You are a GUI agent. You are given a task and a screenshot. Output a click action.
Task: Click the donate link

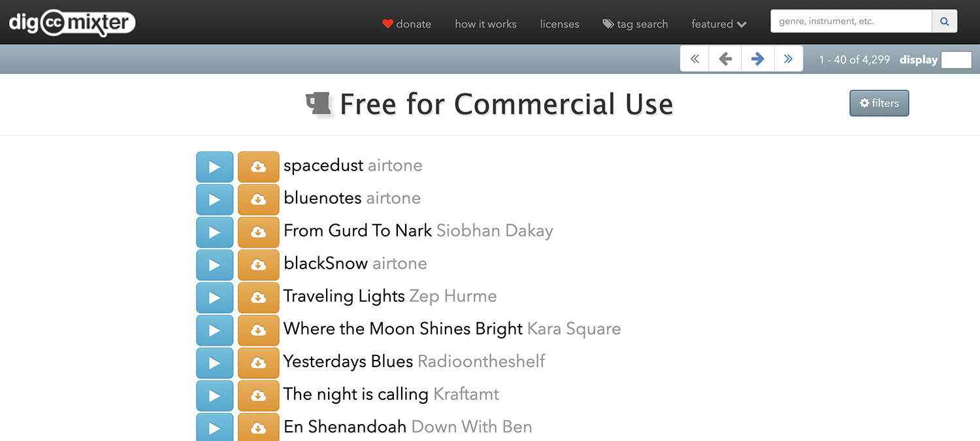point(407,24)
